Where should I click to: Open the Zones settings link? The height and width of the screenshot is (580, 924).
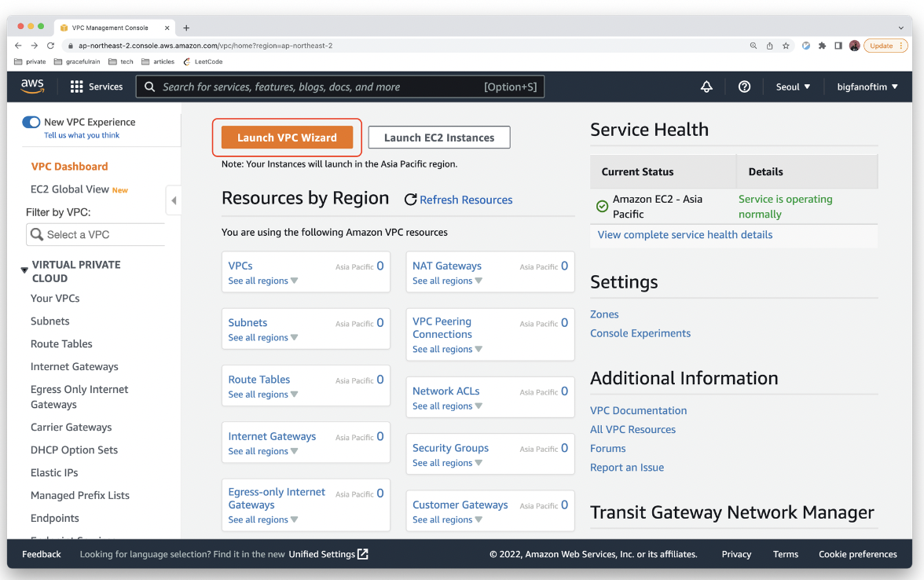click(604, 314)
